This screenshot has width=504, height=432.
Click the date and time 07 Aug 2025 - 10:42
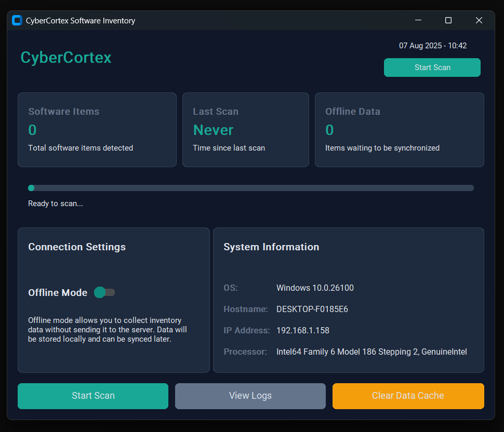point(433,46)
